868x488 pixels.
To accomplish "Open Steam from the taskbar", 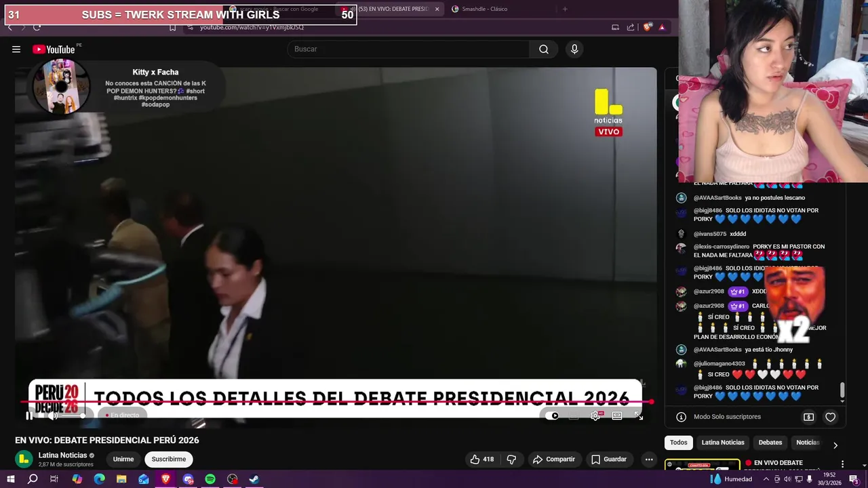I will tap(254, 479).
